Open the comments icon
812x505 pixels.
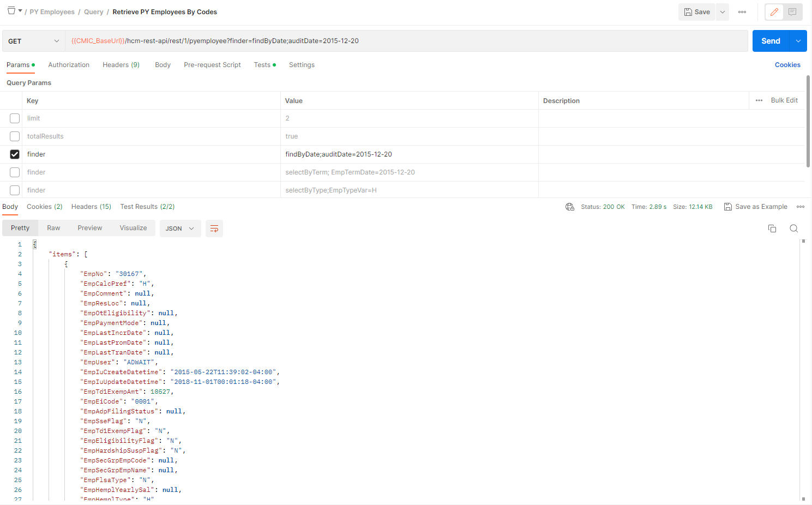pyautogui.click(x=792, y=12)
